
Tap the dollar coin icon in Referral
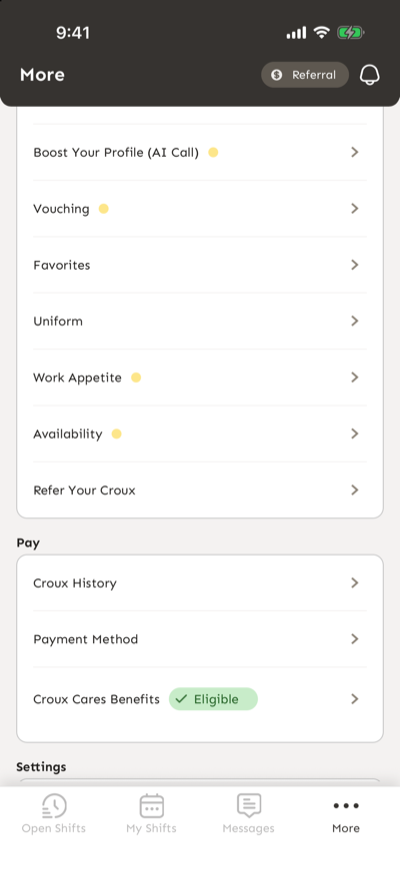pyautogui.click(x=276, y=75)
